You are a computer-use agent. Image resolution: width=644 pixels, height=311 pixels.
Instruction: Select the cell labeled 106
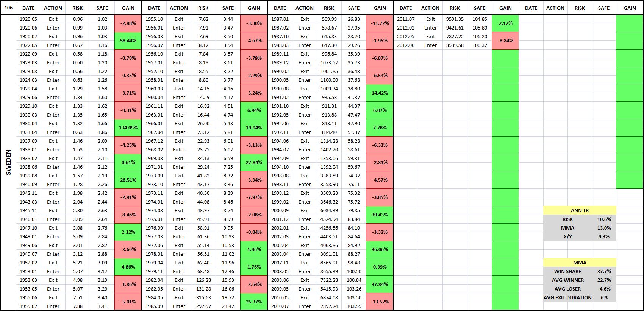[8, 8]
